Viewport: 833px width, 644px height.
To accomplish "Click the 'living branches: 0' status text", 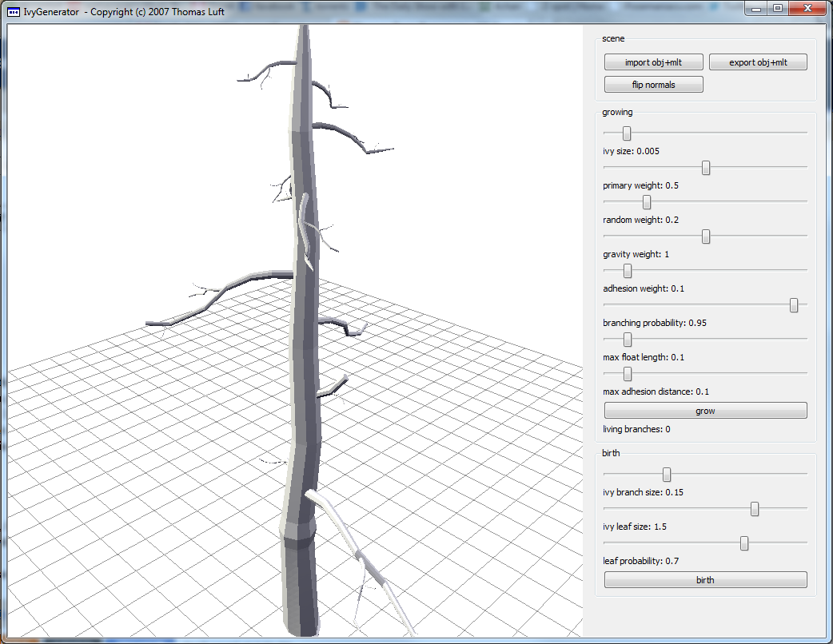I will [x=636, y=429].
